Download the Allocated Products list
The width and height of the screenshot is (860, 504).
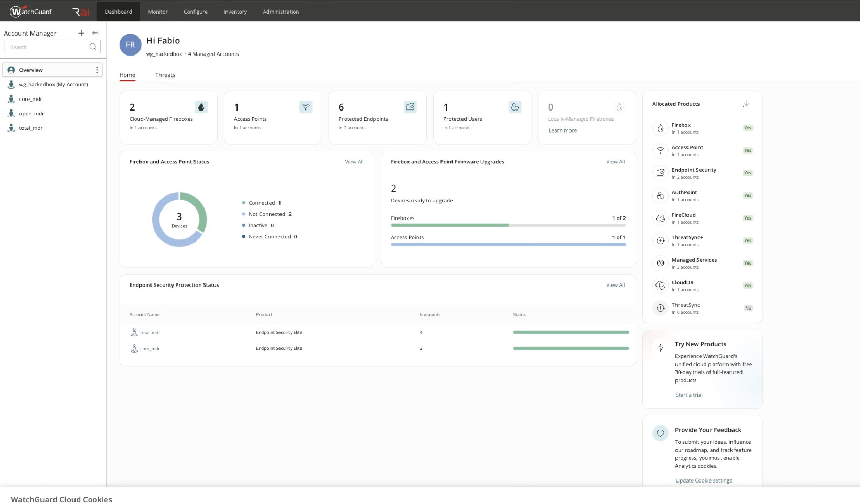tap(747, 104)
